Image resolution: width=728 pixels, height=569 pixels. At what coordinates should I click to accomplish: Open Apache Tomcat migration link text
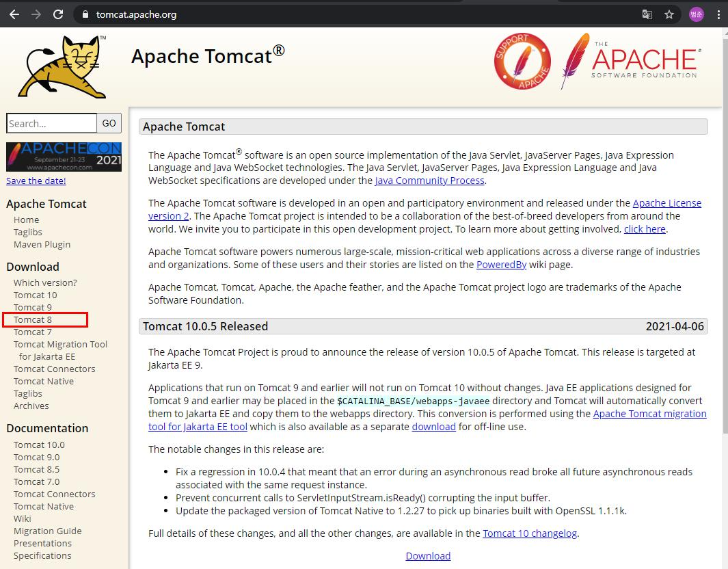pyautogui.click(x=649, y=413)
